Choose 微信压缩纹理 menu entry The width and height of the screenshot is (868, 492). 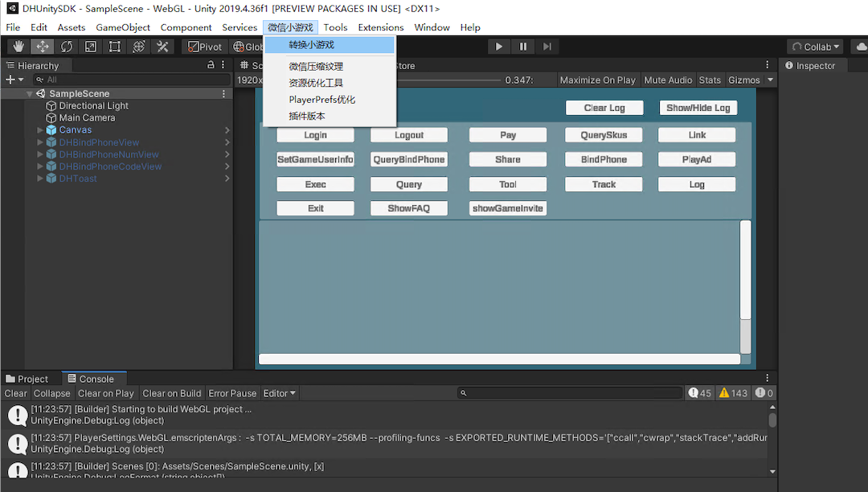point(330,67)
